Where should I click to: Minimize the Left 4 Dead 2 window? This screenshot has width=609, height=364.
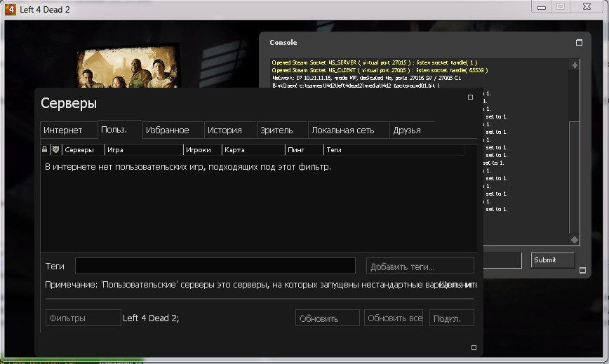point(542,6)
